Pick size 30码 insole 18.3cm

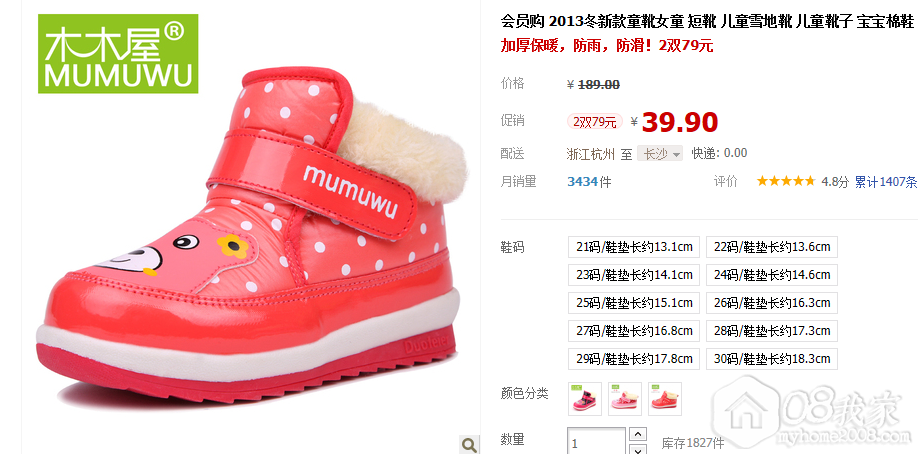[772, 359]
